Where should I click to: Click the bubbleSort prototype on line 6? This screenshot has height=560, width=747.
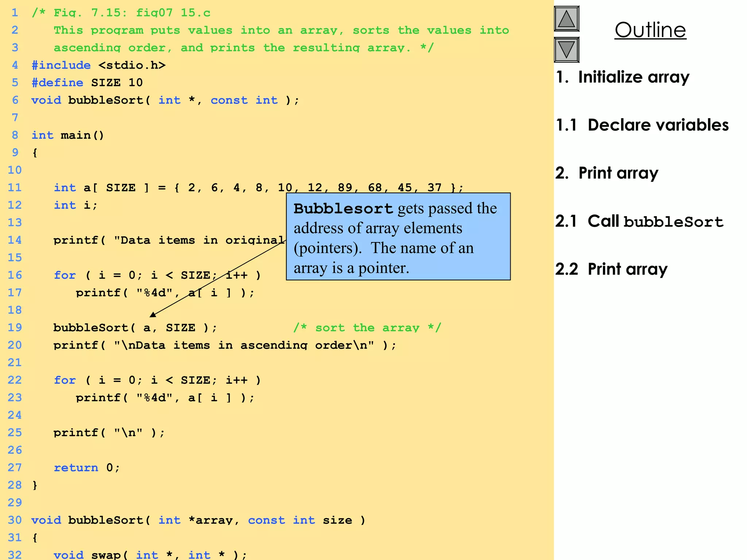(165, 100)
